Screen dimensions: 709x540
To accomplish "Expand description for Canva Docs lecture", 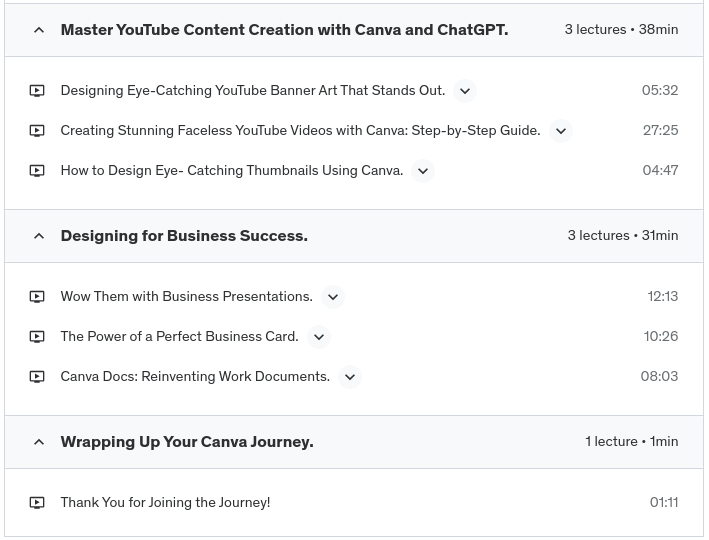I will click(350, 377).
